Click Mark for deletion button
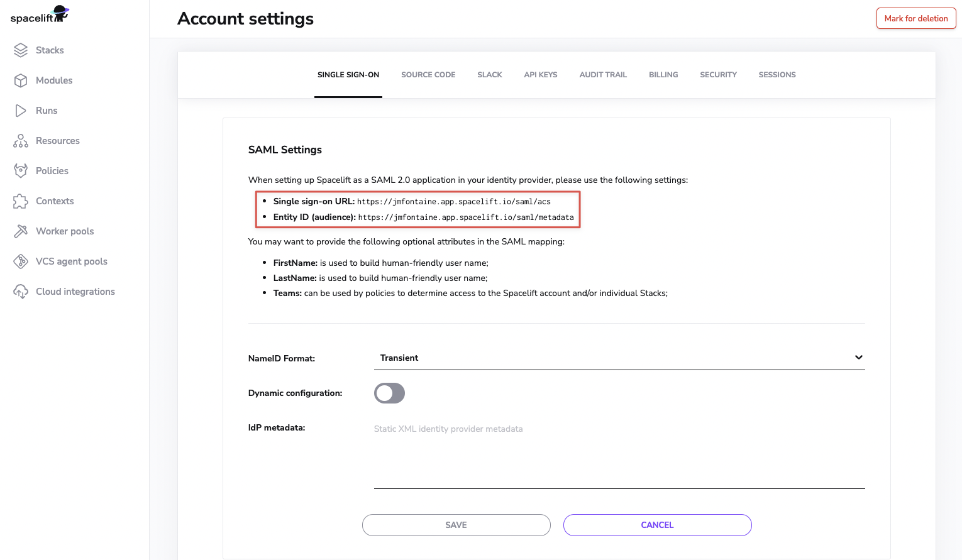Screen dimensions: 962x560 (915, 18)
